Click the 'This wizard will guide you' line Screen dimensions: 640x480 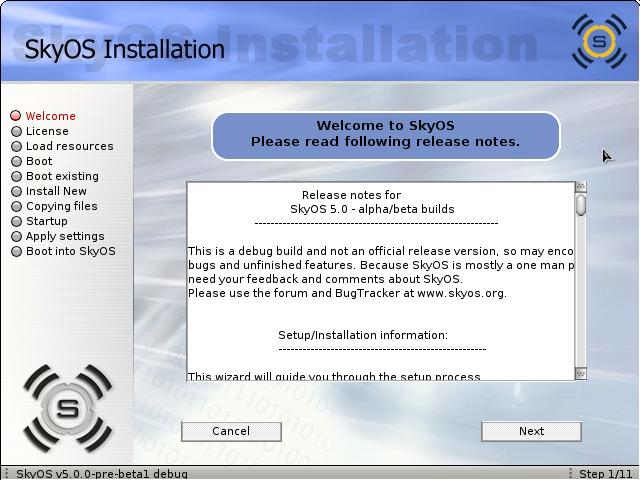[334, 376]
